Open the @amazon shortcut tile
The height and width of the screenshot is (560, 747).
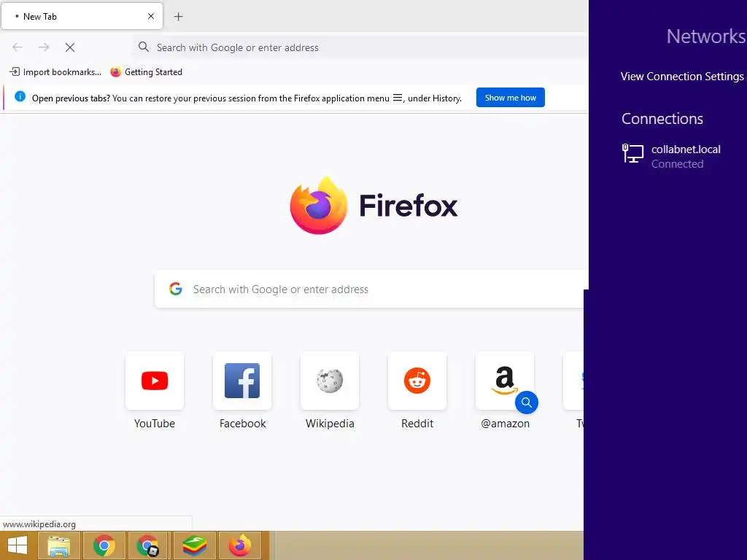coord(505,381)
